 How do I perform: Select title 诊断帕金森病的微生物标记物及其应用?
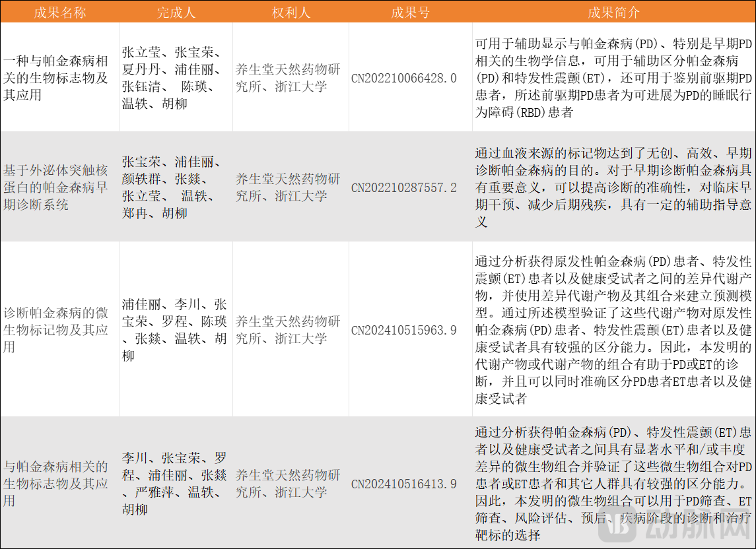pos(56,330)
